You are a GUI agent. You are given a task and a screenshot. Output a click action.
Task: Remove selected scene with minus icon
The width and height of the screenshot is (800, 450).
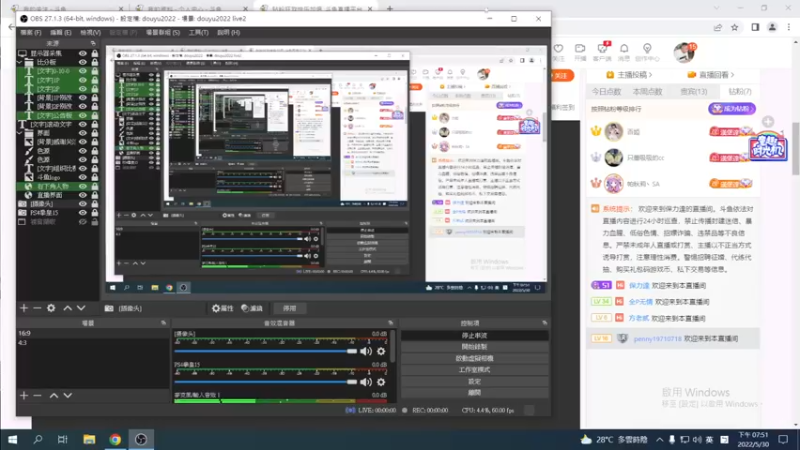tap(37, 395)
